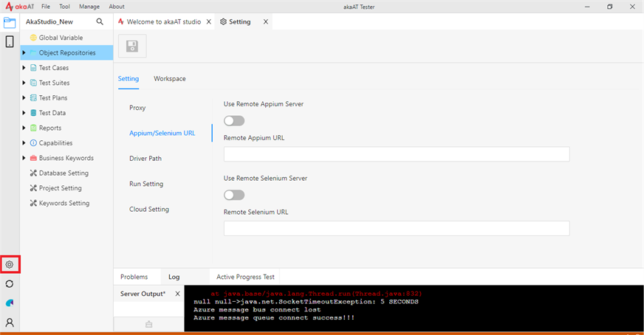Click the Test Data database icon
The image size is (644, 335).
(x=33, y=113)
